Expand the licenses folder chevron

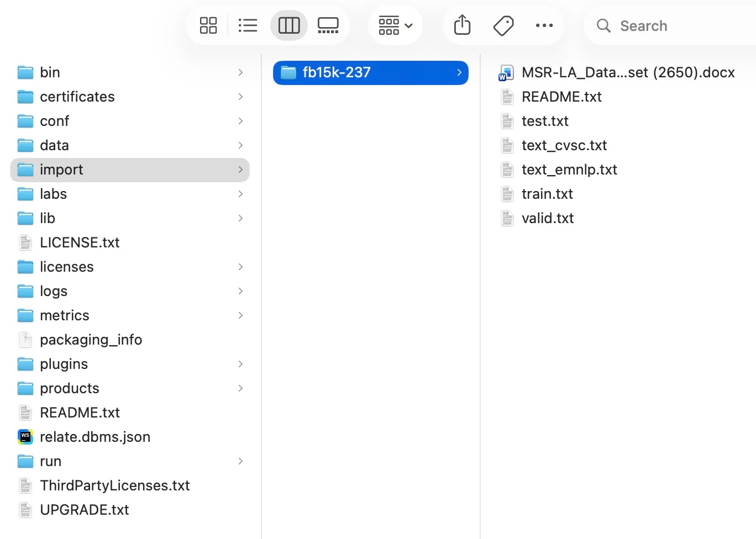(240, 267)
